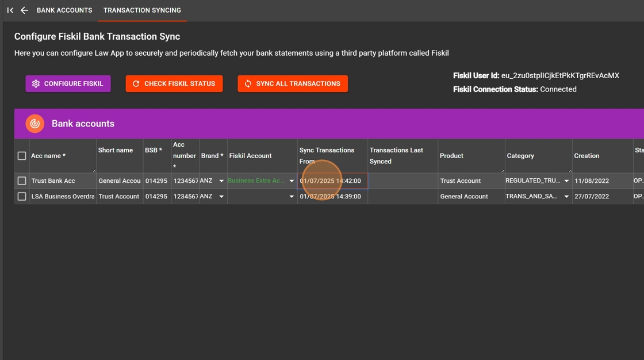The width and height of the screenshot is (644, 360).
Task: Expand empty Fiskil Account dropdown in LSA row
Action: click(x=292, y=197)
